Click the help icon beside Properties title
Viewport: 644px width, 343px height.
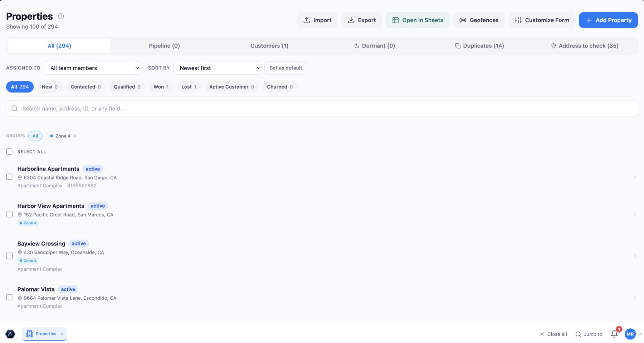(x=61, y=16)
